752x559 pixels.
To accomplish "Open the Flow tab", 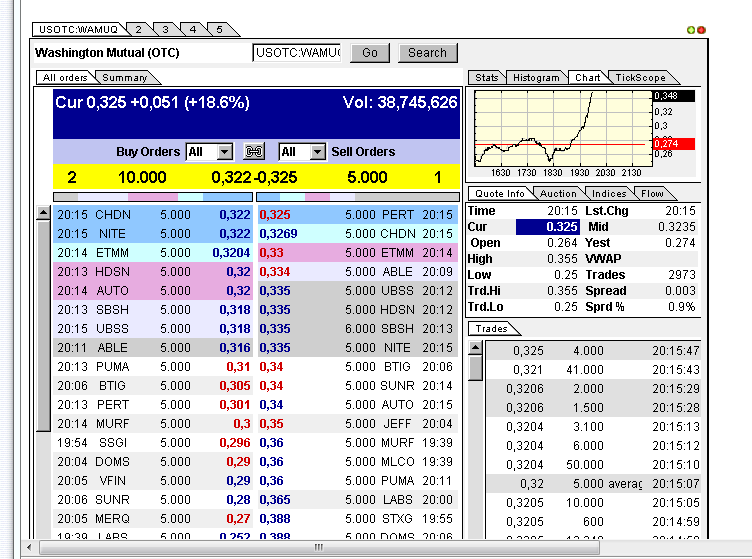I will pos(652,193).
